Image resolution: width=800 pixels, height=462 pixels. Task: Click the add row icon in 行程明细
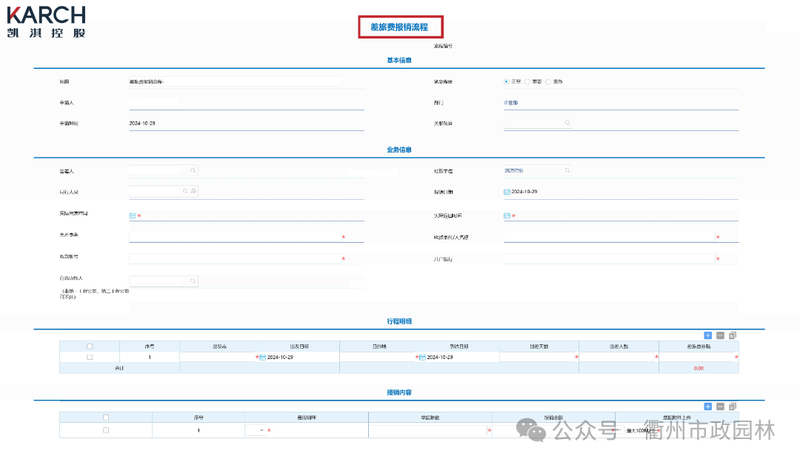pyautogui.click(x=708, y=336)
